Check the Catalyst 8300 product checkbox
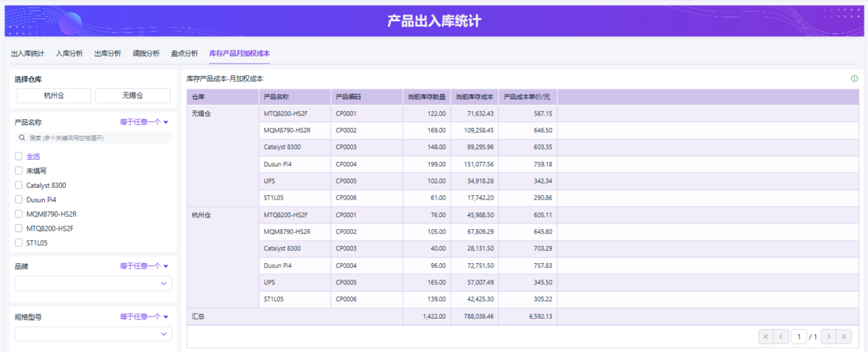The height and width of the screenshot is (352, 868). coord(19,185)
